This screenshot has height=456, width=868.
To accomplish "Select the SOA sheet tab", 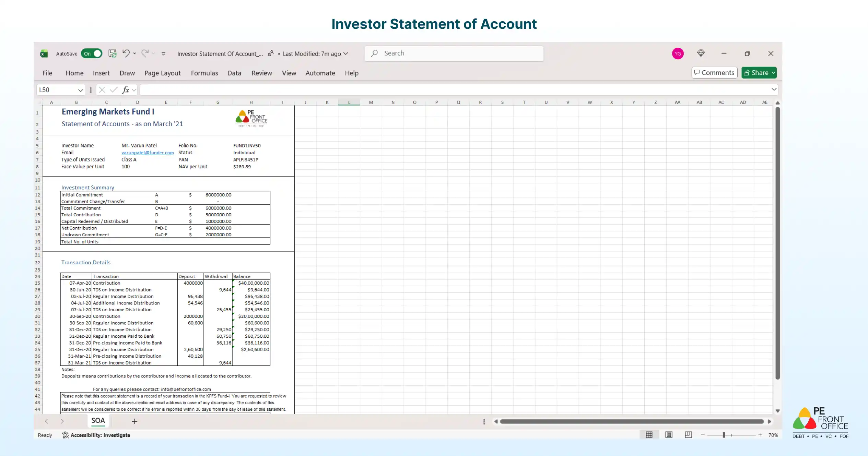I will 98,420.
